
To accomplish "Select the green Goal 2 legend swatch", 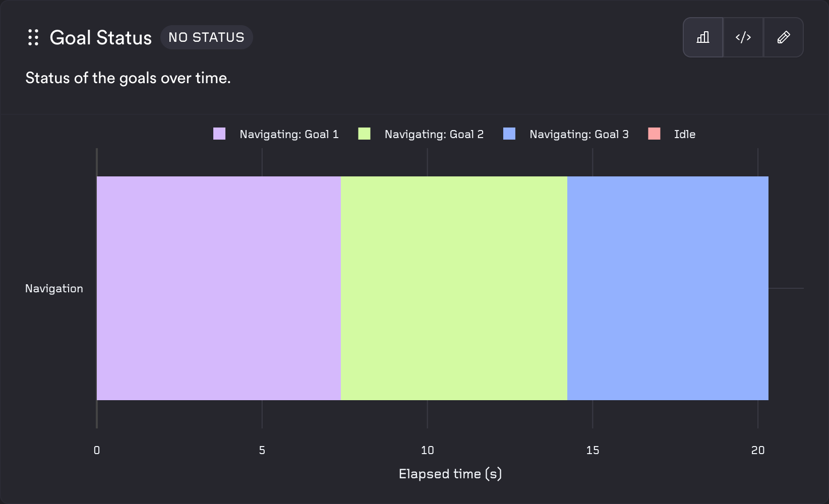I will point(364,134).
